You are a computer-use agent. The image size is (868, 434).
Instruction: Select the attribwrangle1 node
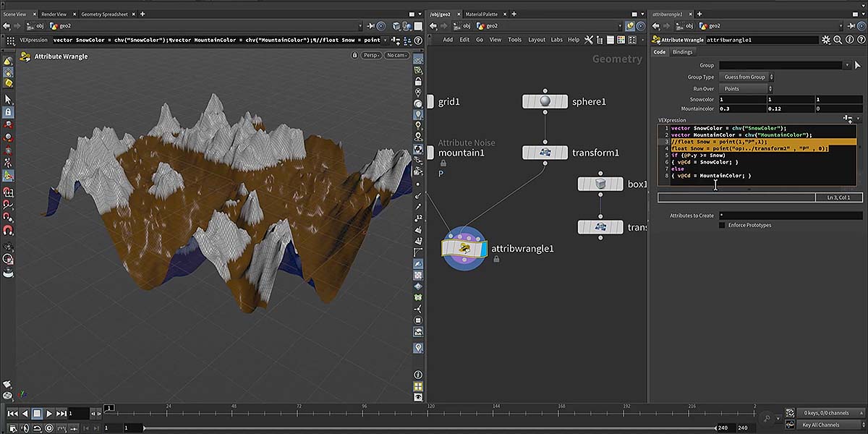tap(464, 248)
